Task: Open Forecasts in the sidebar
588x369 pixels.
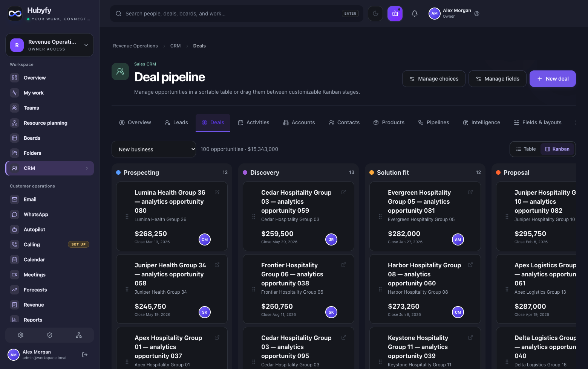Action: (x=50, y=290)
